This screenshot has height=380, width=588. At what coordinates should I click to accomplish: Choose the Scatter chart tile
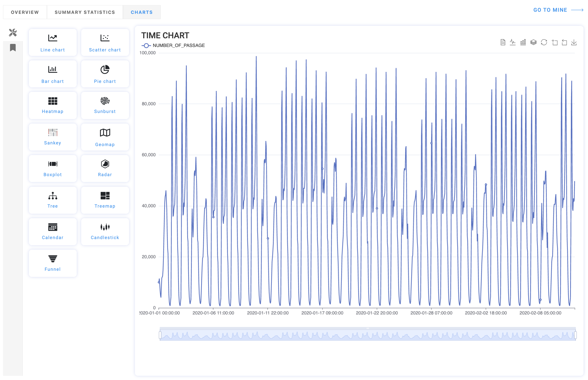click(105, 43)
